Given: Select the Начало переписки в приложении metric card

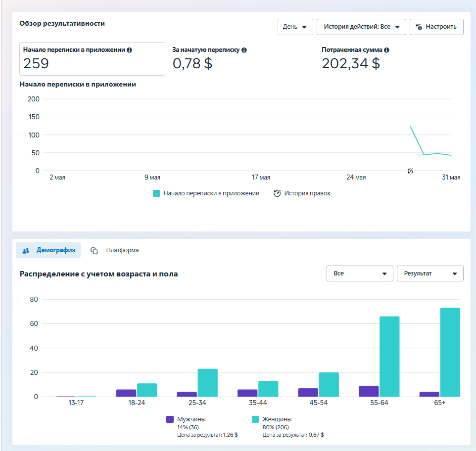Looking at the screenshot, I should click(93, 59).
